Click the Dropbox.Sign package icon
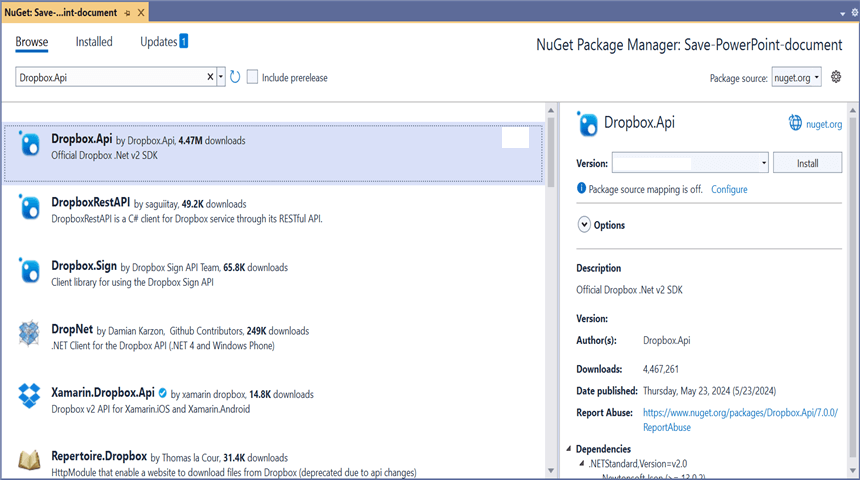 pos(30,271)
